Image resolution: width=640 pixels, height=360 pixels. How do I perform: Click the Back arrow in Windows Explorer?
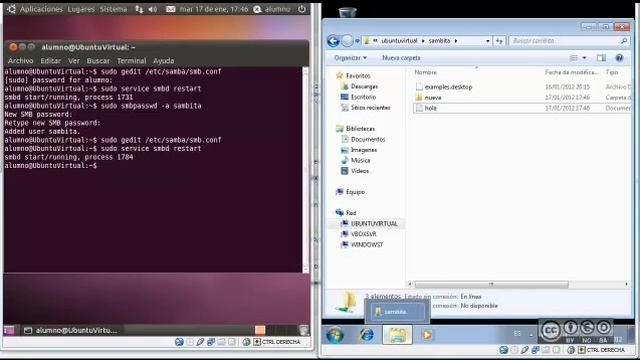pos(333,41)
